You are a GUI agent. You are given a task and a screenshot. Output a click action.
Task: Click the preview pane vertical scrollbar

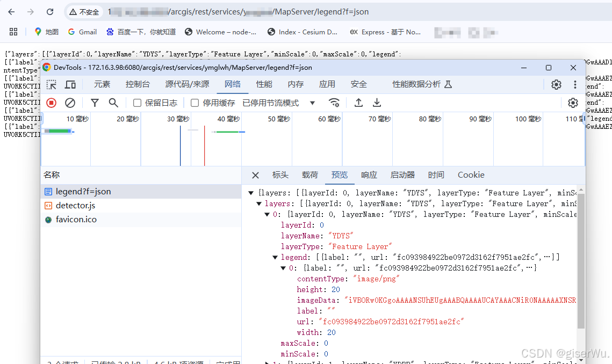tap(581, 260)
